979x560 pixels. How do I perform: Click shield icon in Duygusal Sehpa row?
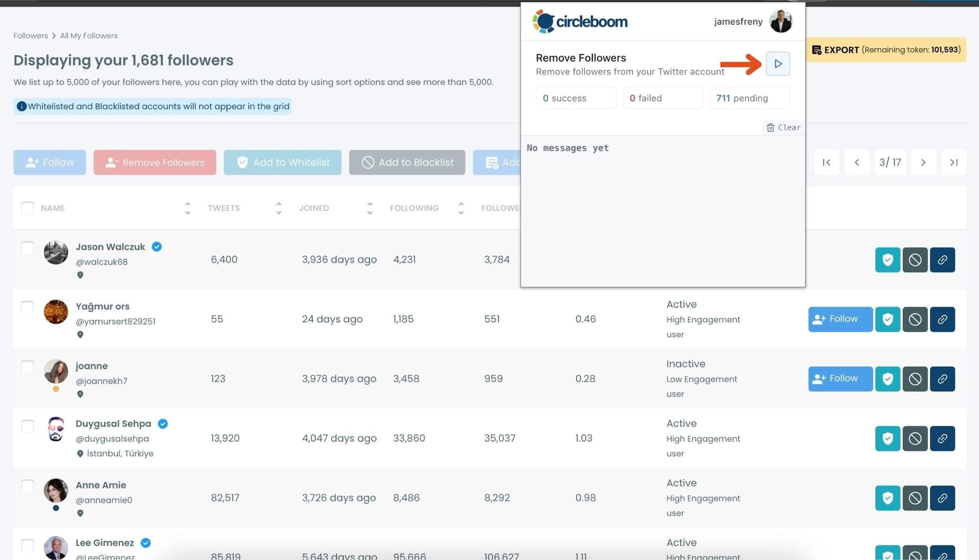887,439
